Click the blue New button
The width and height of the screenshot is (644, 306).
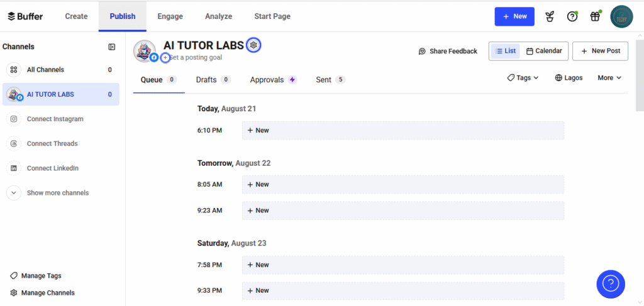tap(514, 16)
